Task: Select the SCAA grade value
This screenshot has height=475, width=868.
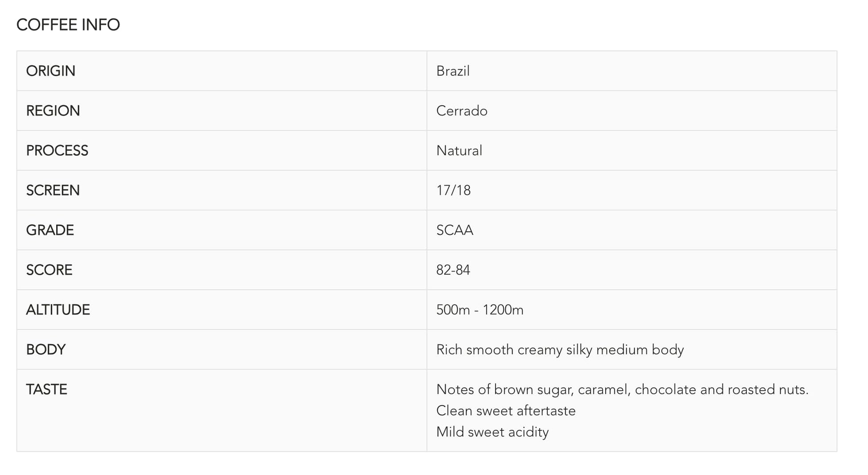Action: [455, 230]
